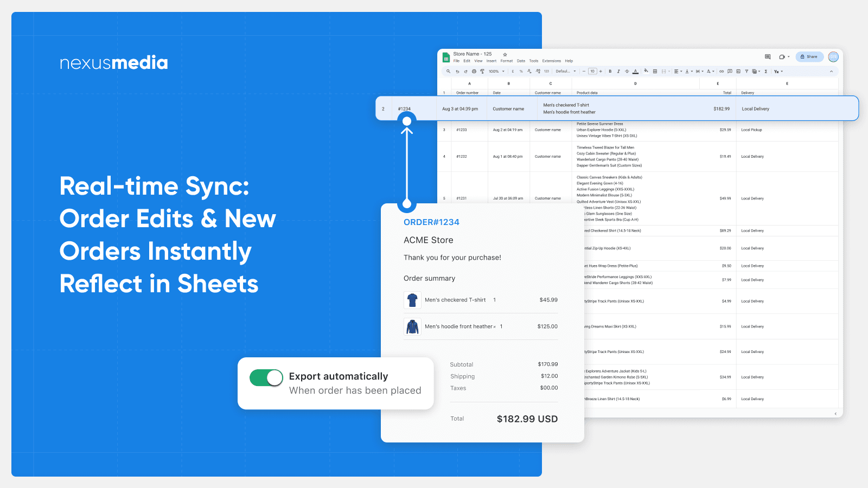This screenshot has width=868, height=488.
Task: Open the Format menu
Action: click(506, 61)
